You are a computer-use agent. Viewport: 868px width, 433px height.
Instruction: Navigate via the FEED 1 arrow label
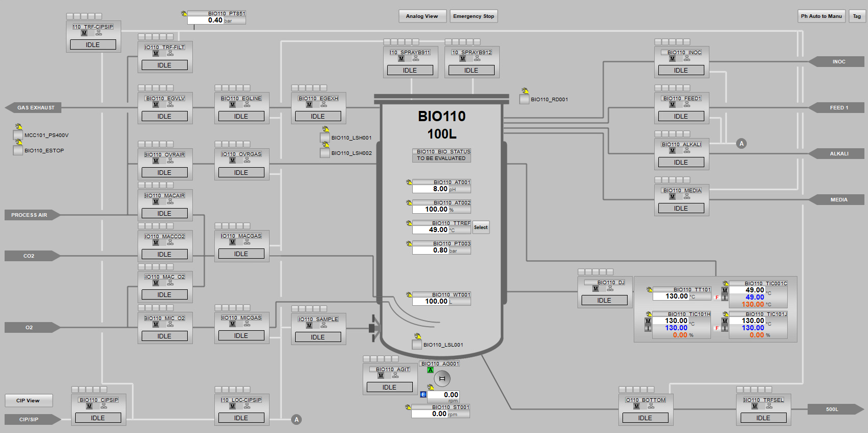836,108
